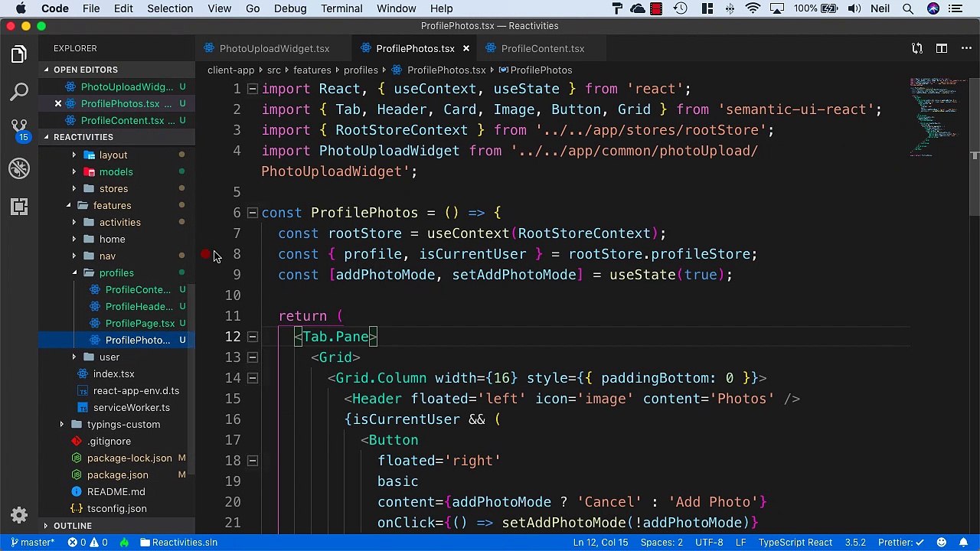This screenshot has height=551, width=980.
Task: Close ProfilePhotos.tsx in Open Editors list
Action: coord(57,103)
